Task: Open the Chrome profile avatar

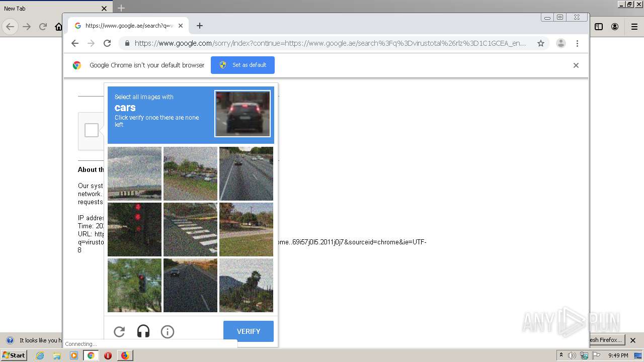Action: 561,43
